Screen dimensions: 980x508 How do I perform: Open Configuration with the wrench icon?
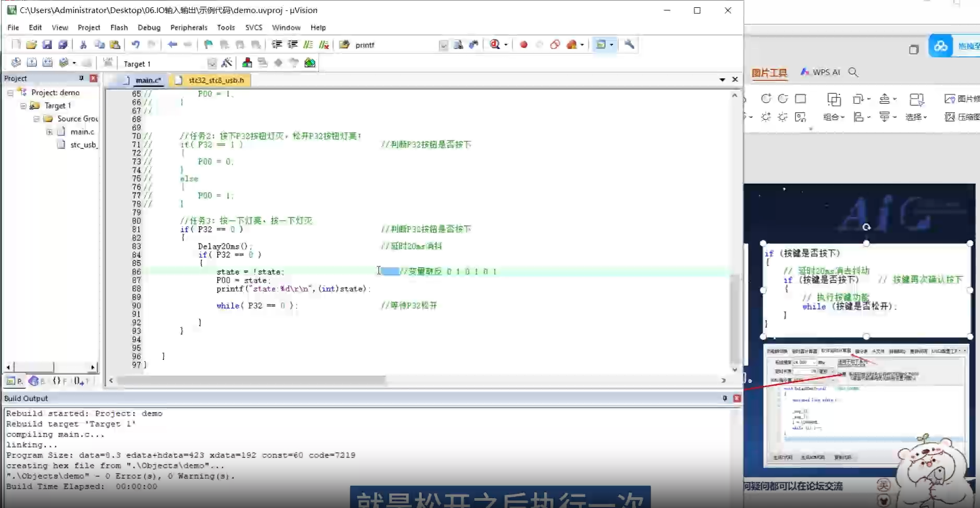629,45
